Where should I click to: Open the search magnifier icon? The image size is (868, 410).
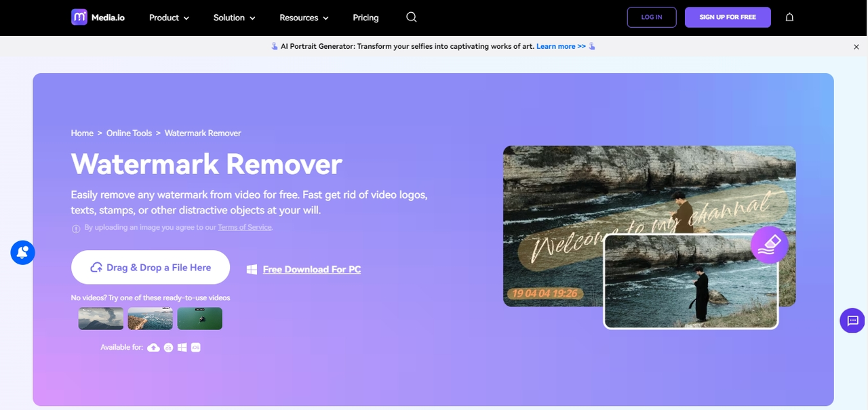pos(412,17)
